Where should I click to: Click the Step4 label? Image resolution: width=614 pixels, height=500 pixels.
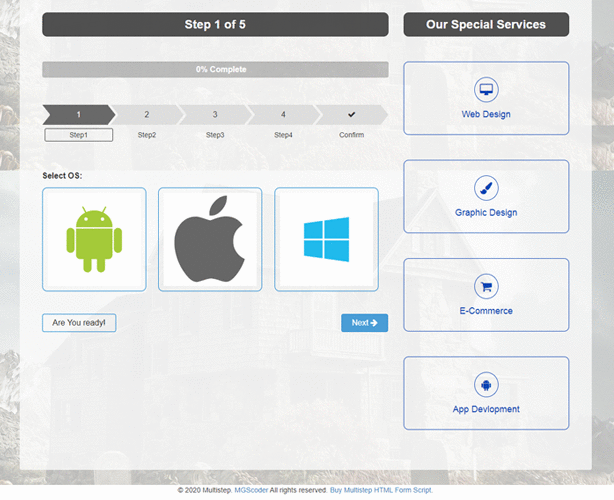[x=283, y=135]
